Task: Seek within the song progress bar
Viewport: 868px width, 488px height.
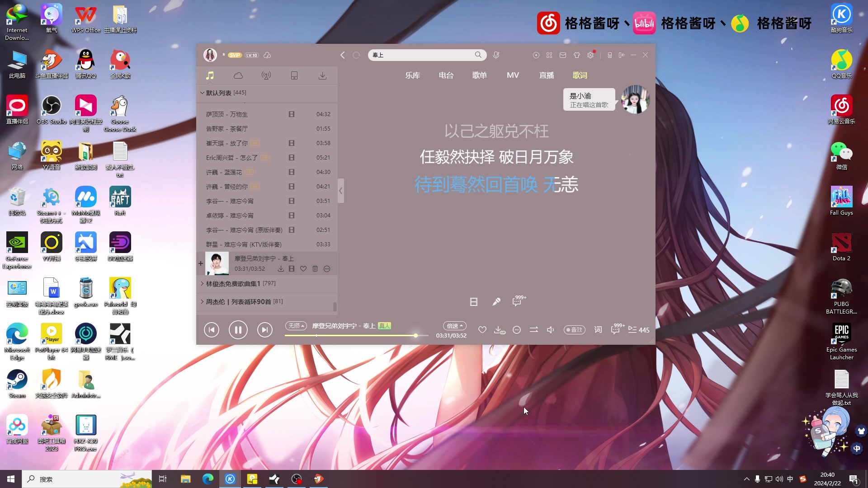Action: pyautogui.click(x=356, y=336)
